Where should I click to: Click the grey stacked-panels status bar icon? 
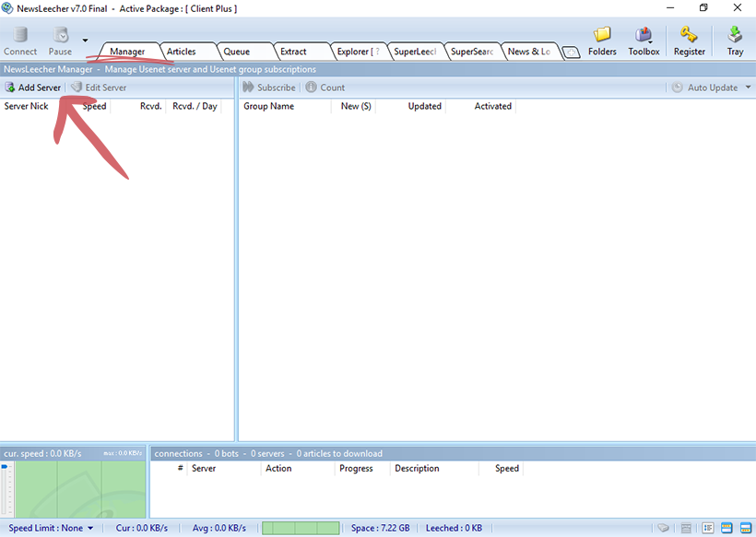click(x=686, y=528)
